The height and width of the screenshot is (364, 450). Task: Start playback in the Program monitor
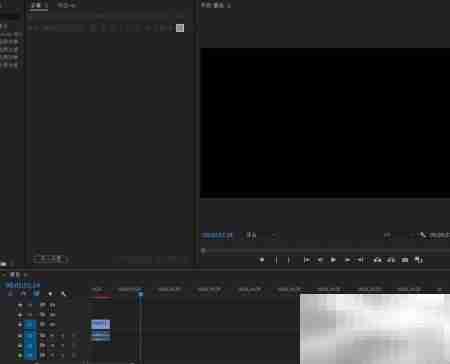click(x=333, y=260)
